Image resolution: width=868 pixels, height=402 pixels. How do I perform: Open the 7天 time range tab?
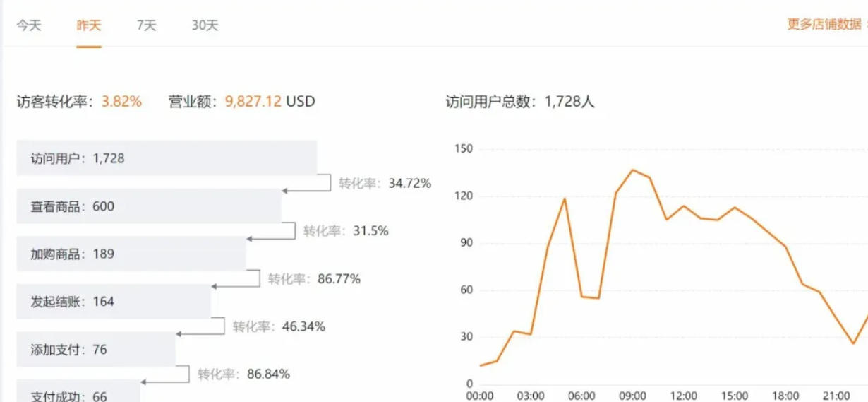click(146, 25)
